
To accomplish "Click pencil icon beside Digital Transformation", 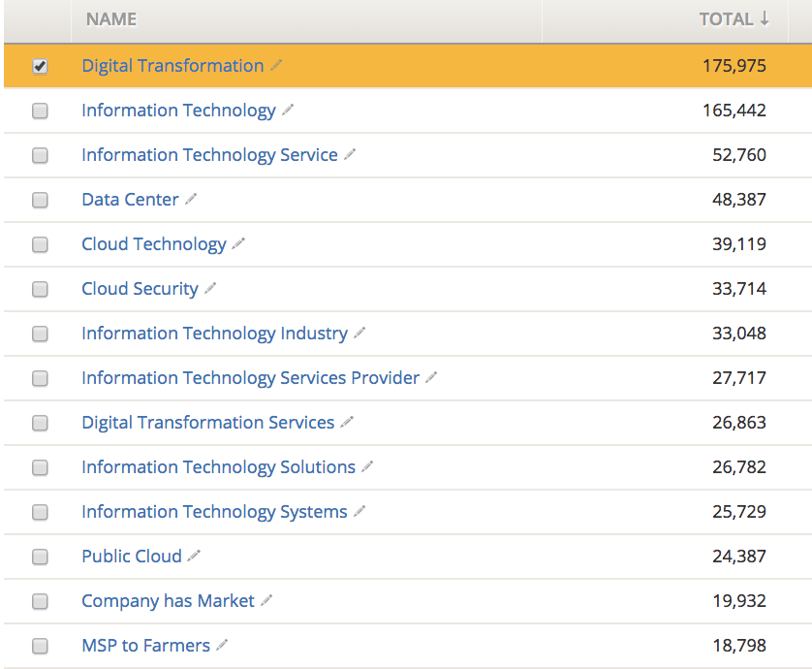I will (276, 66).
